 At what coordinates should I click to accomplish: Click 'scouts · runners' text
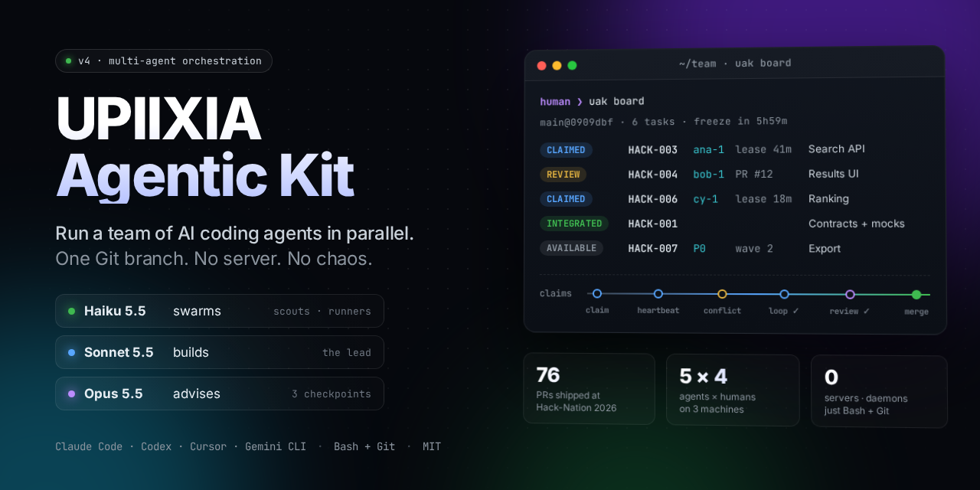[x=322, y=312]
